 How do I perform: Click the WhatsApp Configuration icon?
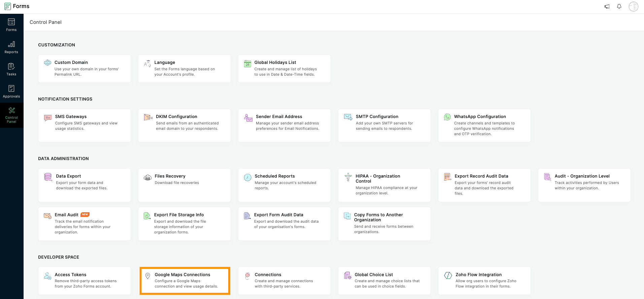pyautogui.click(x=447, y=117)
